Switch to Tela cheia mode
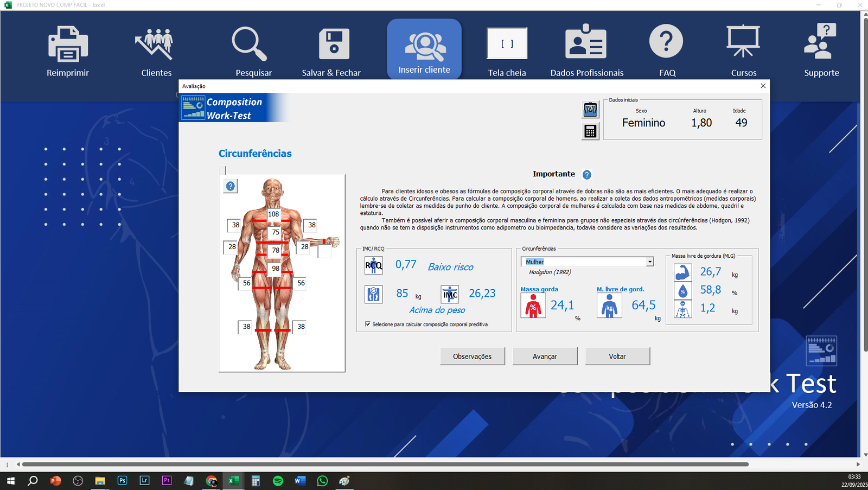The width and height of the screenshot is (868, 490). click(507, 44)
